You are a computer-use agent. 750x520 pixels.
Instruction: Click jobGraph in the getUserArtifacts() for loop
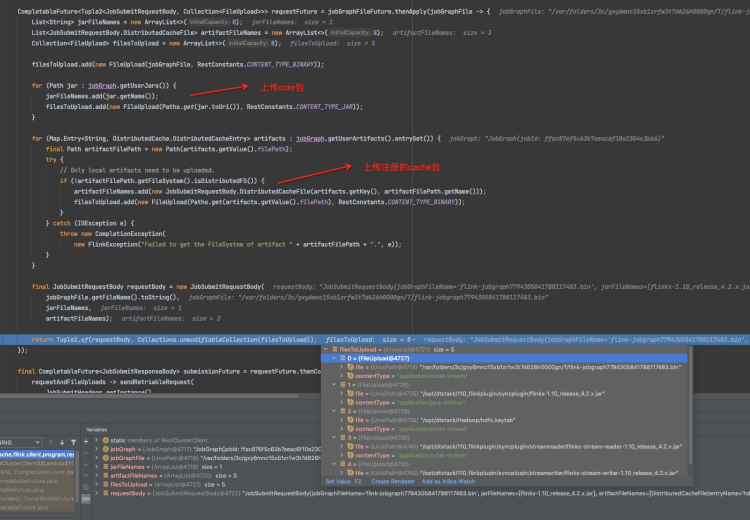tap(310, 138)
